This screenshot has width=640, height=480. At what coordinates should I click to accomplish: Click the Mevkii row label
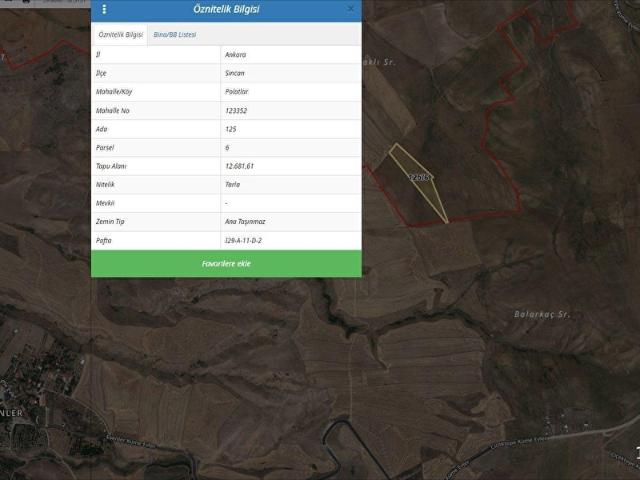pyautogui.click(x=106, y=203)
